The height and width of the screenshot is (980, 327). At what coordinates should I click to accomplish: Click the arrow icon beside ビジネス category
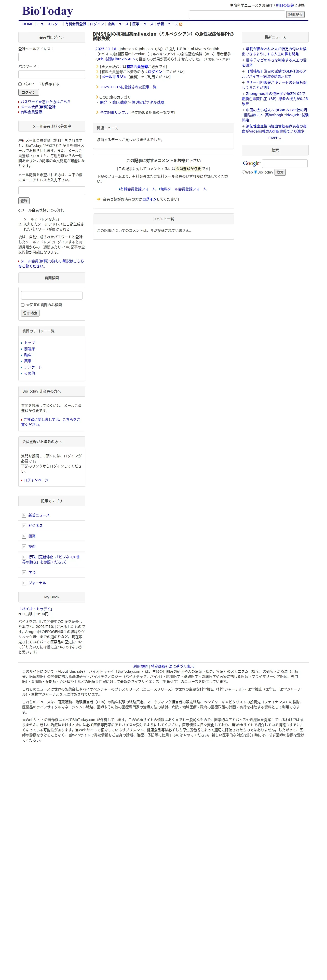point(24,526)
